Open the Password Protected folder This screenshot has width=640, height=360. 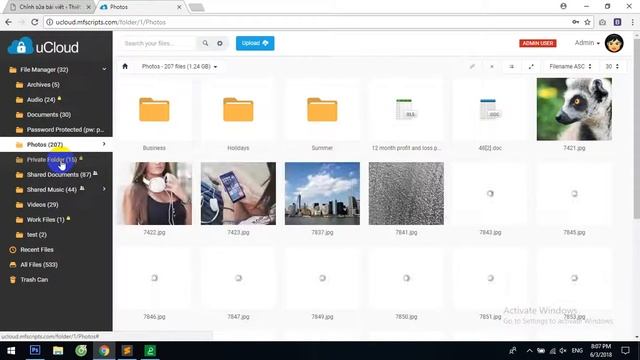coord(65,130)
